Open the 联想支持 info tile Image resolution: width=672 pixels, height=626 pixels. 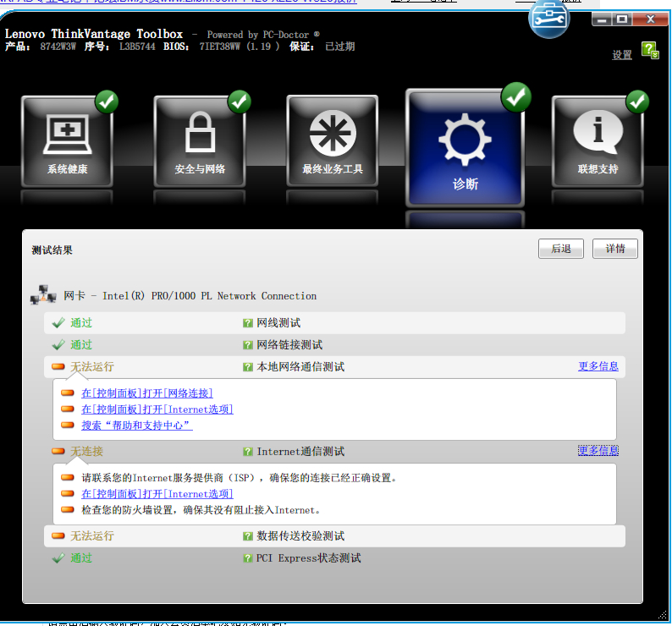coord(598,142)
